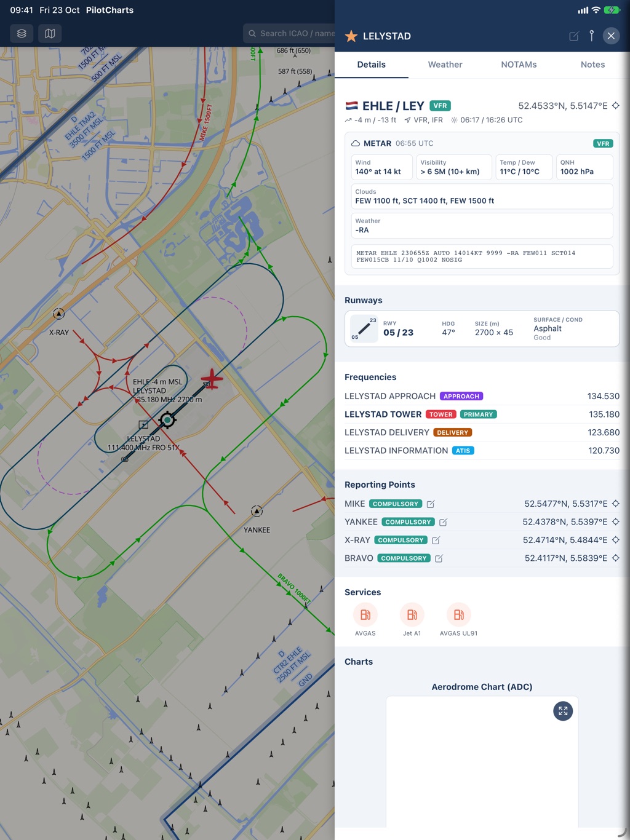Locate X-RAY reporting point on map
The width and height of the screenshot is (630, 840).
coord(616,540)
